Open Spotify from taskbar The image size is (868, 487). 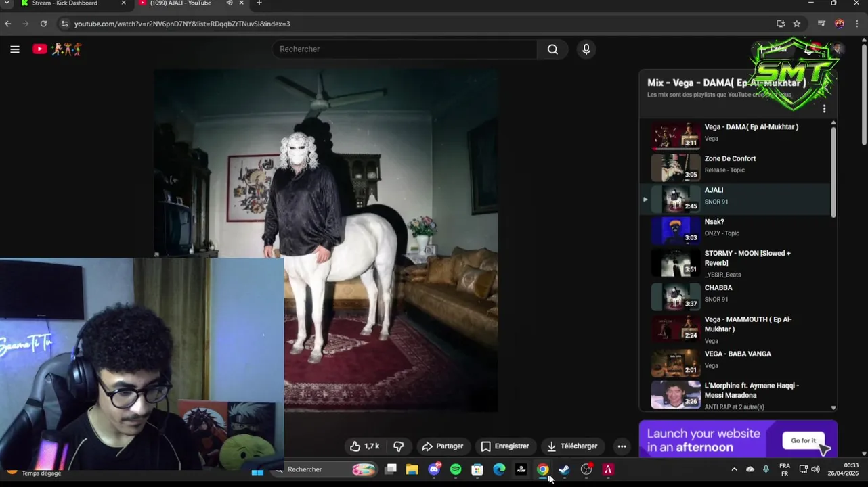[x=456, y=470]
